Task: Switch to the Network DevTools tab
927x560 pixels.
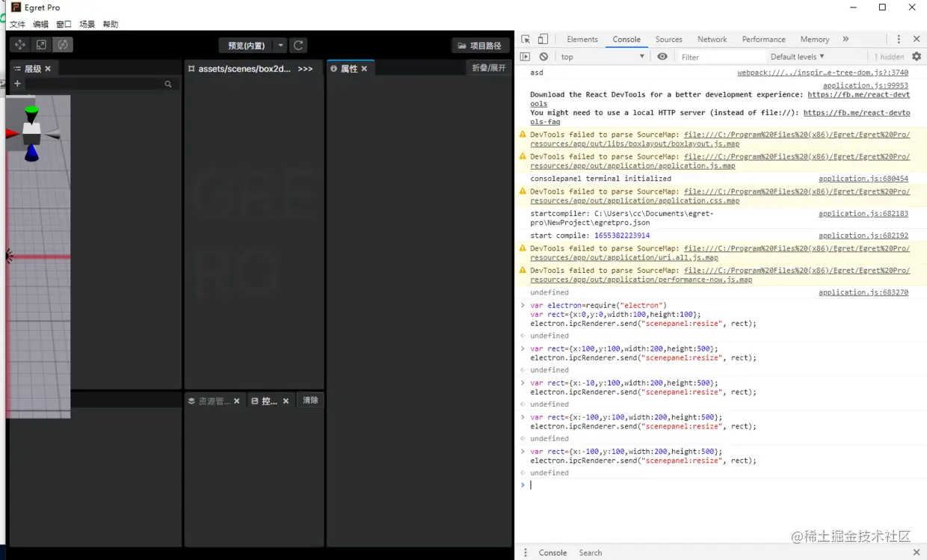Action: (712, 40)
